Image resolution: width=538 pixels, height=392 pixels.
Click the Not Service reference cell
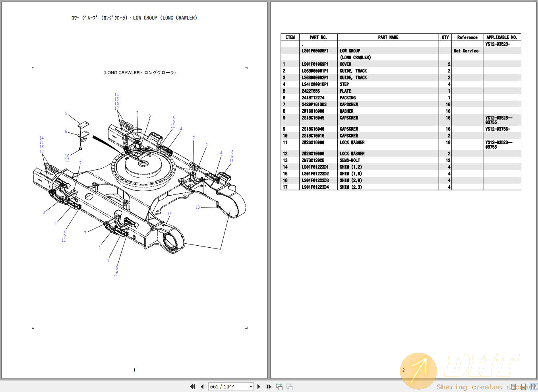(466, 51)
